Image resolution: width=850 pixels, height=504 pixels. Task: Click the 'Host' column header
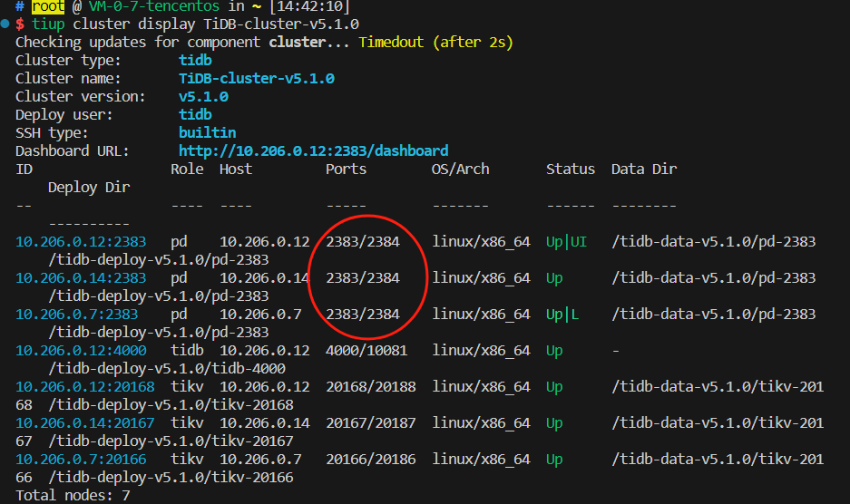pyautogui.click(x=236, y=170)
